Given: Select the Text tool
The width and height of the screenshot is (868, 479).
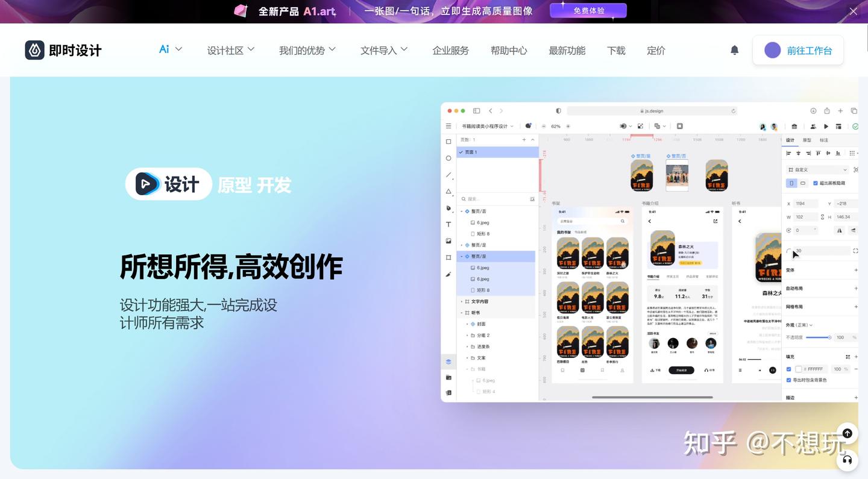Looking at the screenshot, I should click(x=448, y=224).
